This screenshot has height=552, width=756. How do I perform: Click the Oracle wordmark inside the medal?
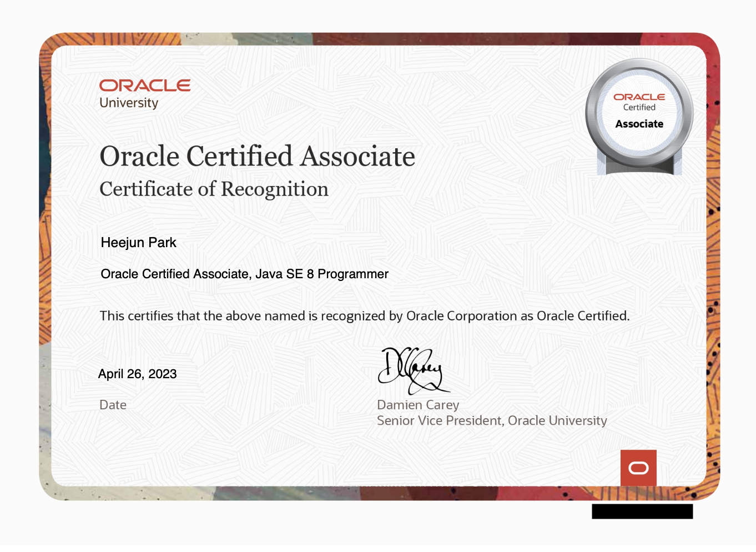click(638, 96)
